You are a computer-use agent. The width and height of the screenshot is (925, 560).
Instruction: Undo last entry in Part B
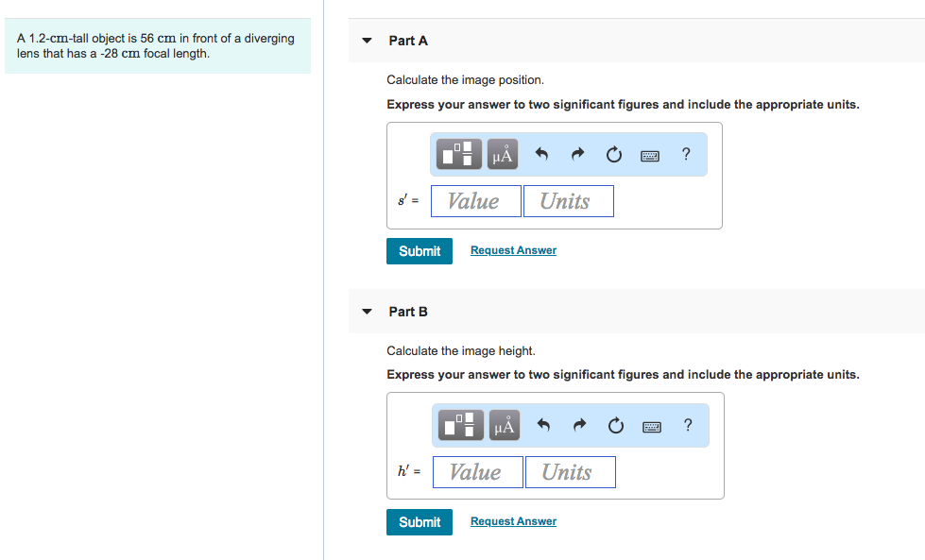(543, 425)
